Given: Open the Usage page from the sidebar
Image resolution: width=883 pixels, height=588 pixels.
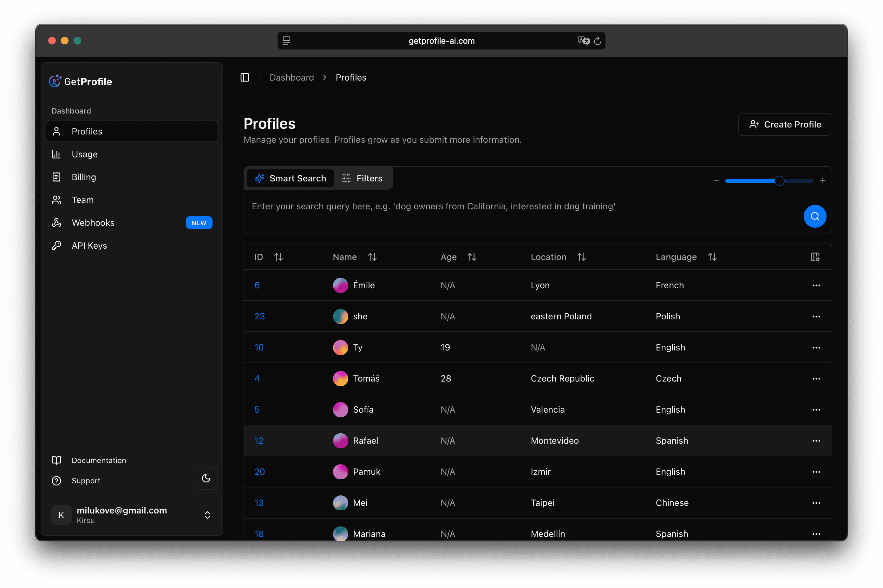Looking at the screenshot, I should coord(85,154).
